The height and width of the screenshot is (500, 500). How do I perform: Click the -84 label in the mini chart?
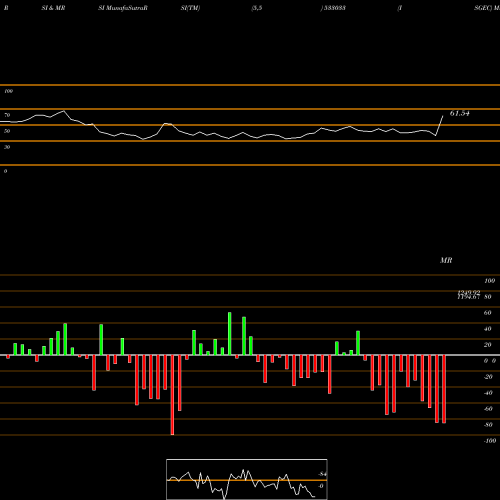322,474
